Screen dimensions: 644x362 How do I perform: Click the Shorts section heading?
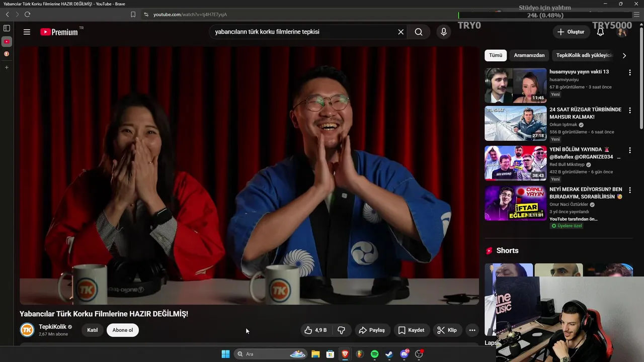(507, 250)
